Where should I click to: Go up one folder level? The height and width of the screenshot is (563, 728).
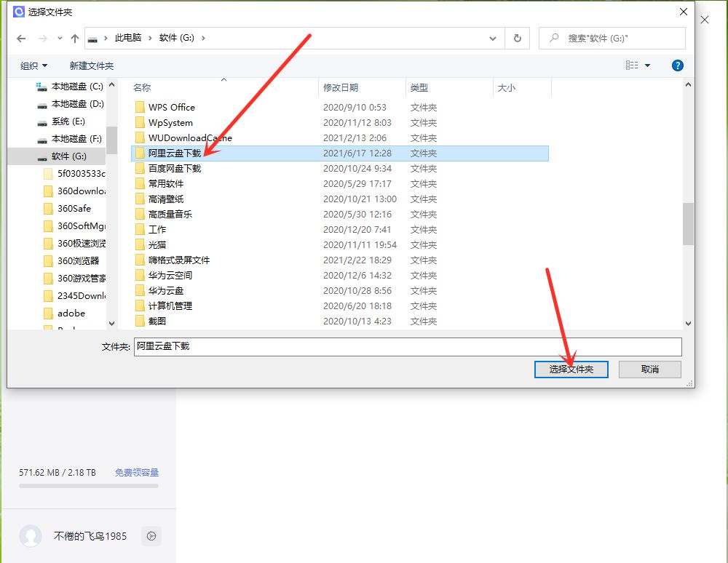click(75, 39)
